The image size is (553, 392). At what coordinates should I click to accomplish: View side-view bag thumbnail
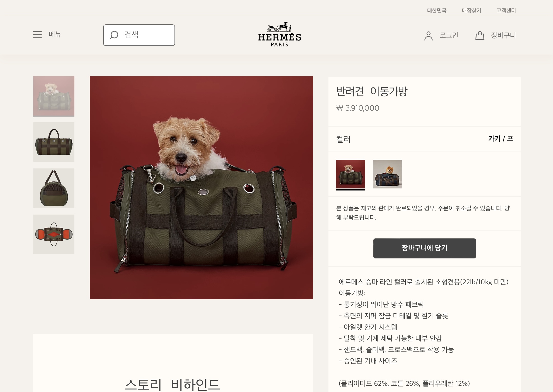[x=54, y=142]
